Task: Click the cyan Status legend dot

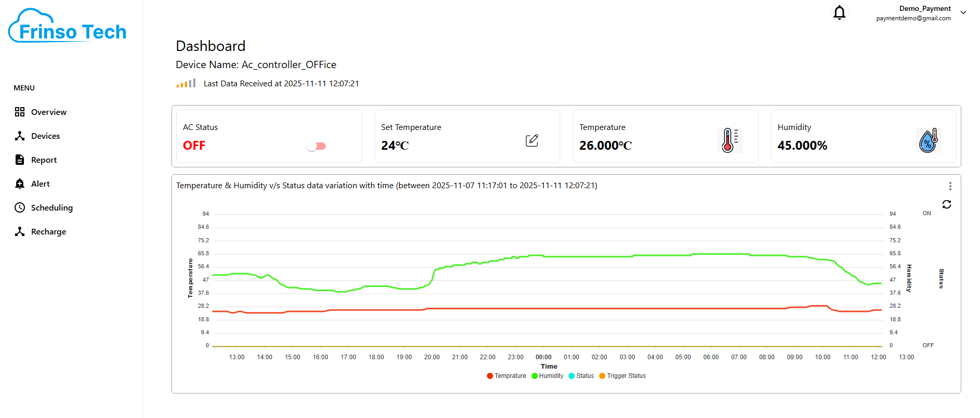Action: pyautogui.click(x=572, y=376)
